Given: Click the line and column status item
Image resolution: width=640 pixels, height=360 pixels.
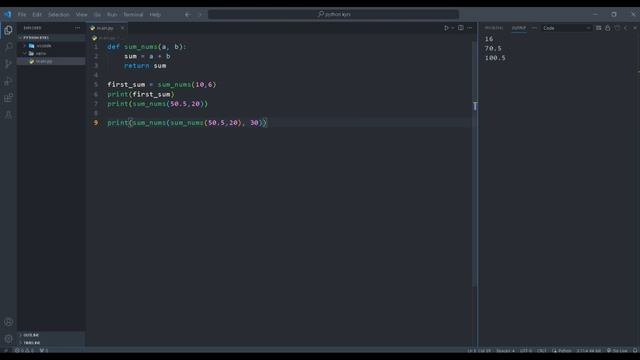Looking at the screenshot, I should coord(479,351).
